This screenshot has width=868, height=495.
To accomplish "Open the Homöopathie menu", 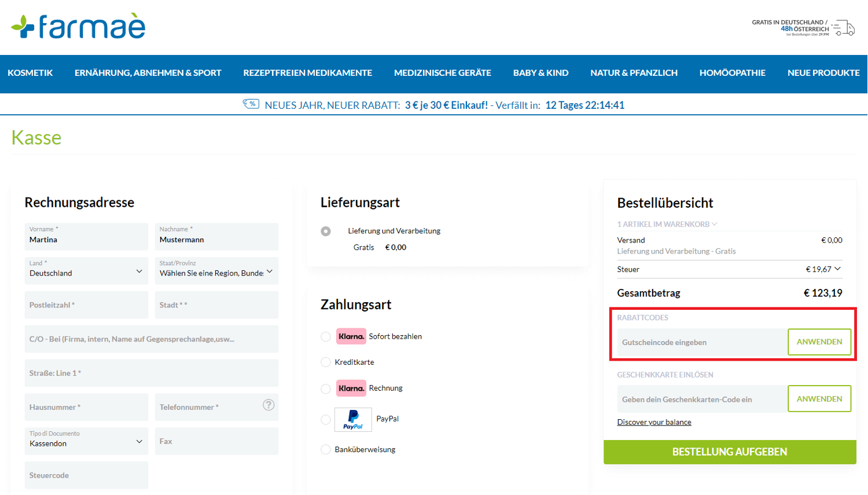I will click(x=733, y=73).
